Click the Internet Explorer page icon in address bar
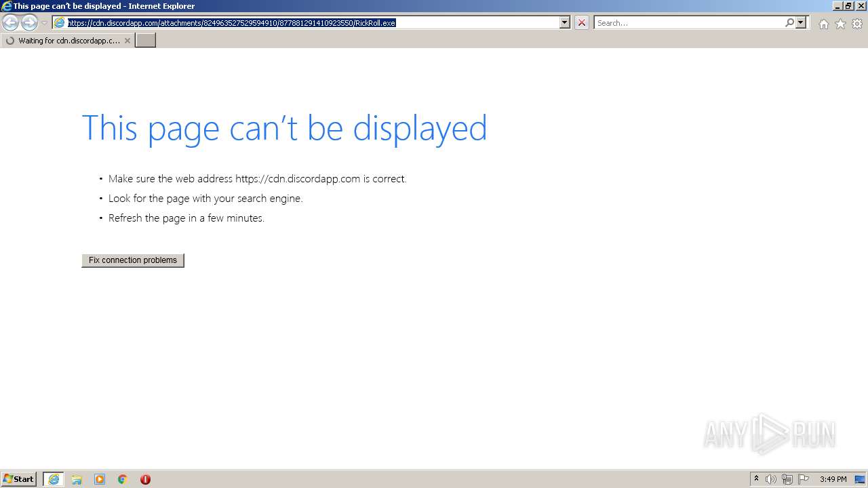868x488 pixels. tap(60, 22)
